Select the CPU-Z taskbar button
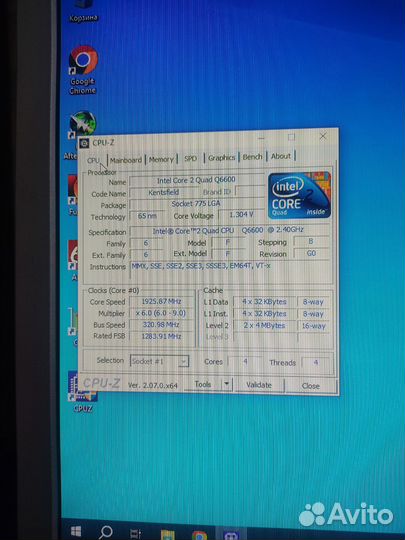The height and width of the screenshot is (540, 405). click(x=231, y=535)
